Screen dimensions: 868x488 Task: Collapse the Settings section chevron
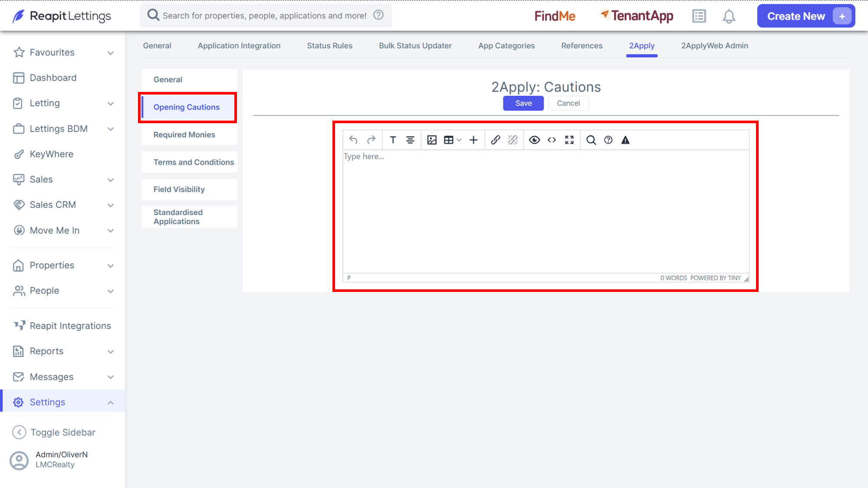click(x=111, y=403)
